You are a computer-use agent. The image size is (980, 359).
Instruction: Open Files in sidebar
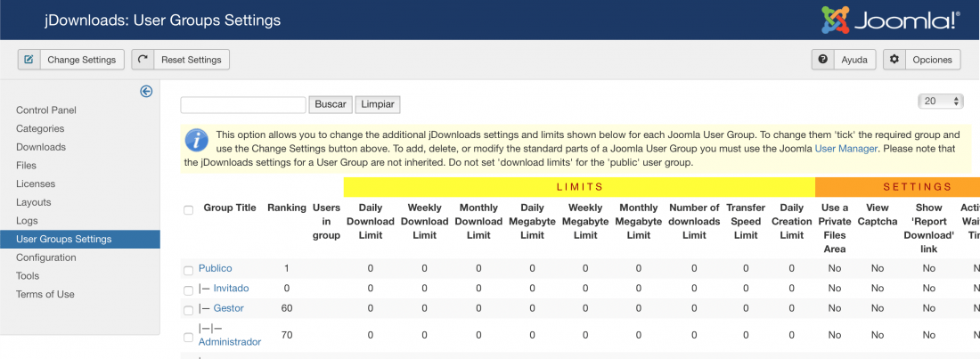point(26,165)
